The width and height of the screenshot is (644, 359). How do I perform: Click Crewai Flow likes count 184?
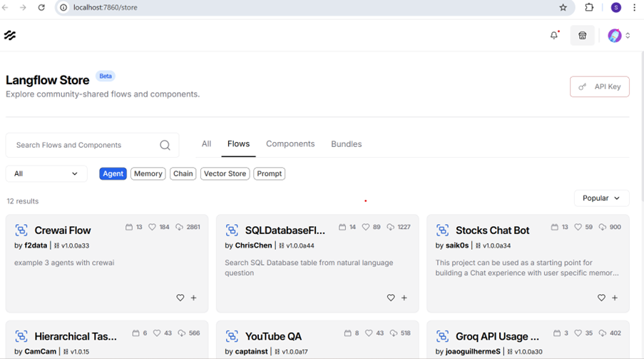pos(164,227)
